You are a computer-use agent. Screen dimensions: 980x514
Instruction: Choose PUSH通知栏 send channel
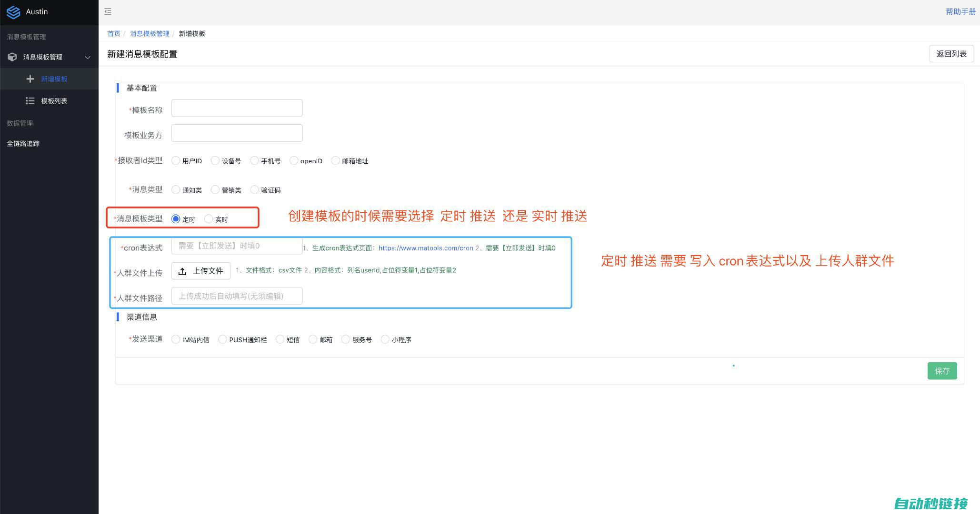tap(222, 339)
